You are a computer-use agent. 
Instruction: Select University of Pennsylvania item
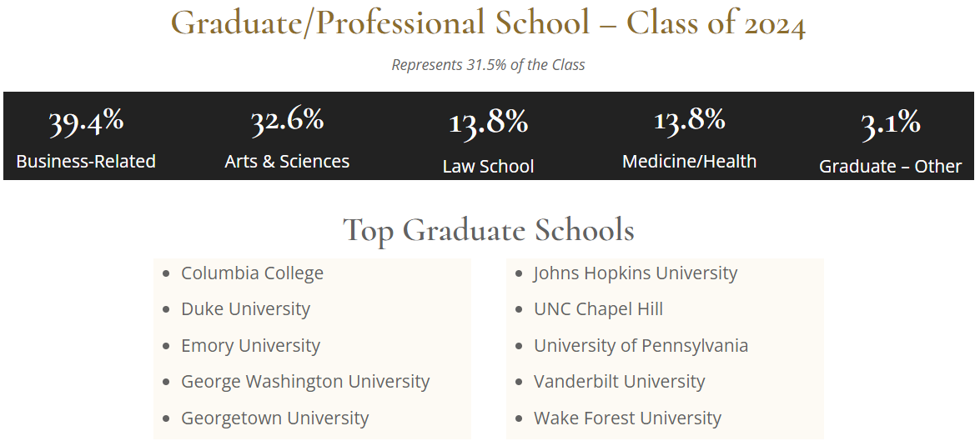click(x=641, y=345)
